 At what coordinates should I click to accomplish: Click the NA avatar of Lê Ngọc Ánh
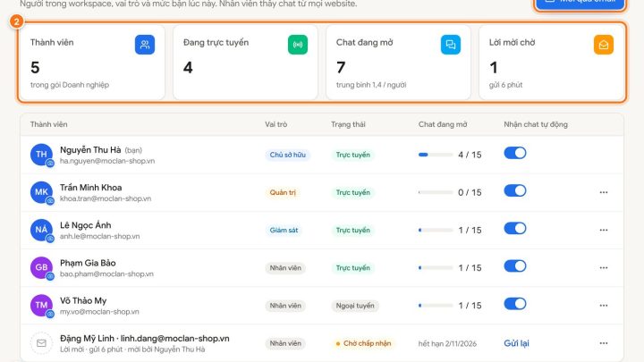point(41,231)
